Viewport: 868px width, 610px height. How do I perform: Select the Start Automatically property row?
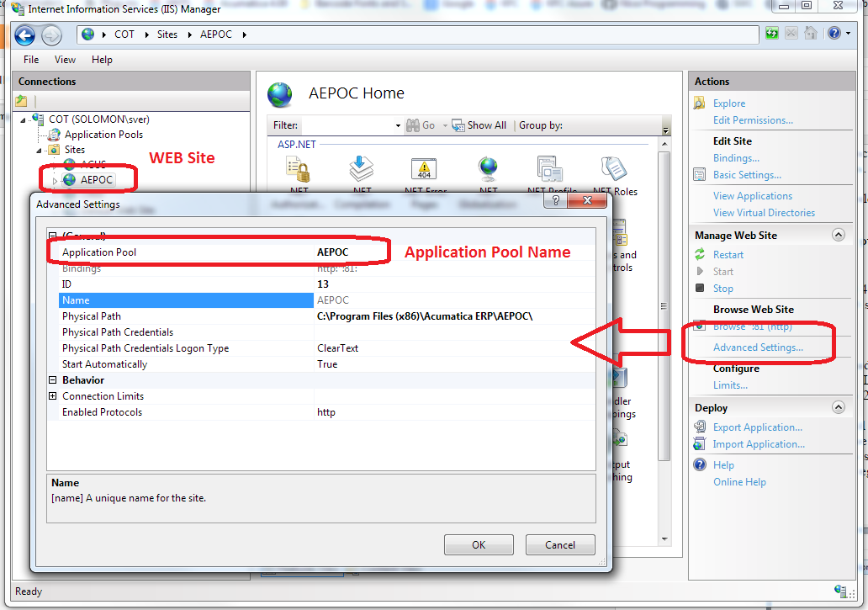(326, 364)
